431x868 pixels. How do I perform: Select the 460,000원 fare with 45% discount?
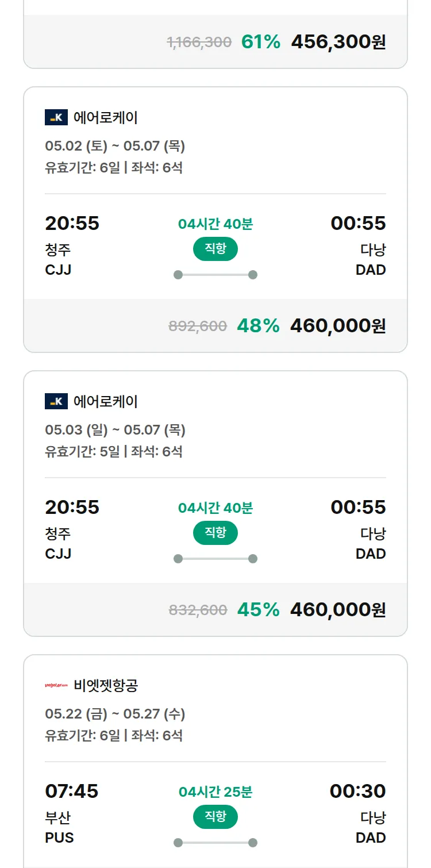337,610
